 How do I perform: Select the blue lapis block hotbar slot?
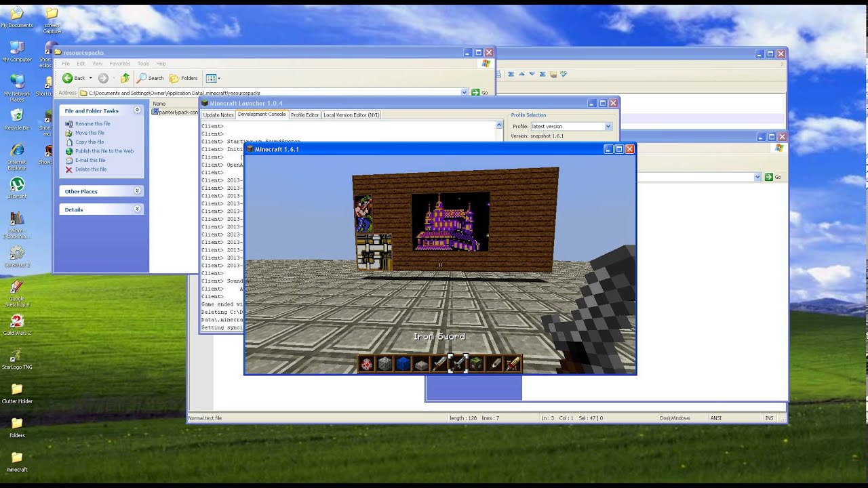tap(403, 364)
